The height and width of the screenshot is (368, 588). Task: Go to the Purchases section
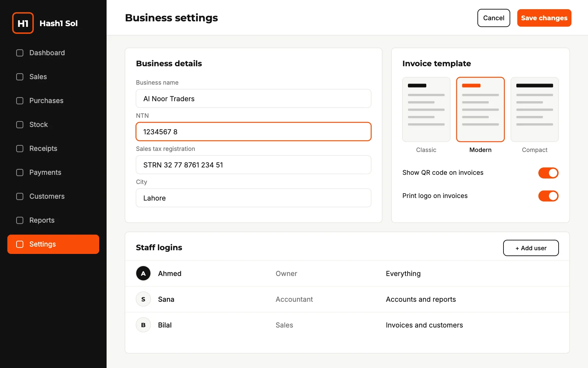coord(53,101)
